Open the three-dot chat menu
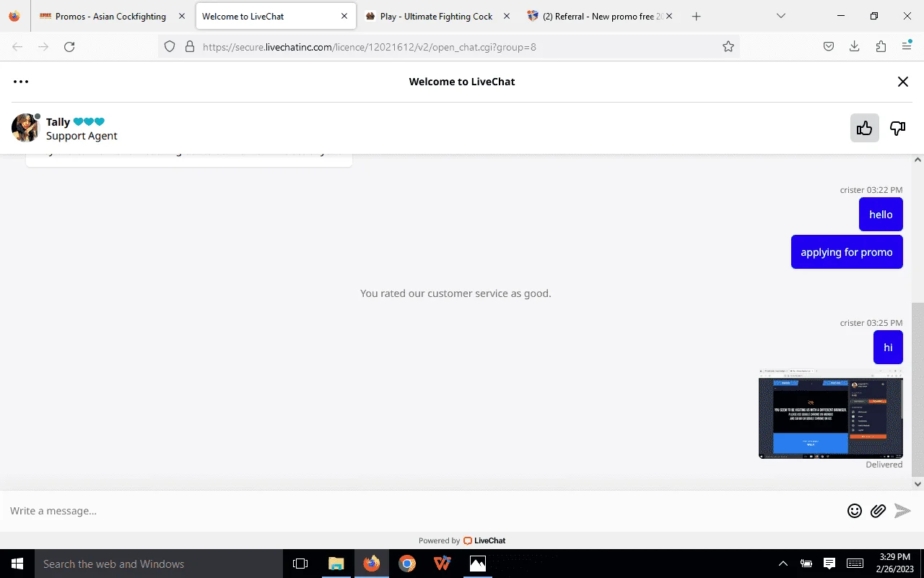Screen dimensions: 924x578 click(x=21, y=82)
